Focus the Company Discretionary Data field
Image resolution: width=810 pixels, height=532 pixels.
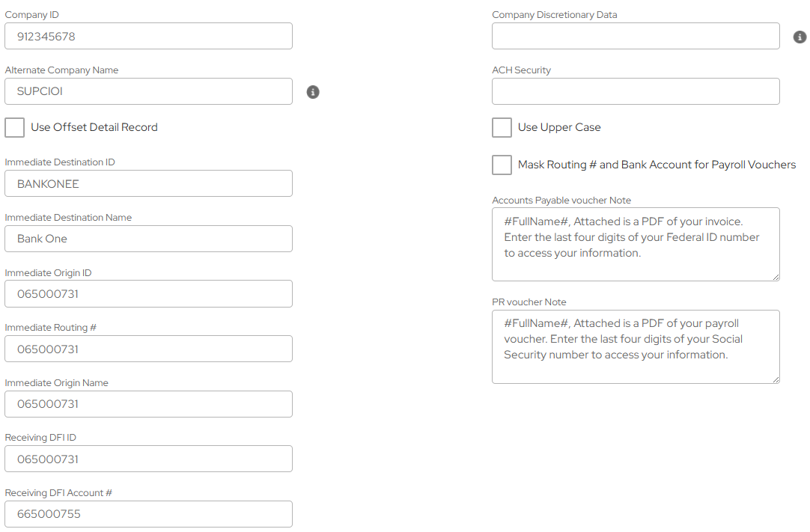636,36
